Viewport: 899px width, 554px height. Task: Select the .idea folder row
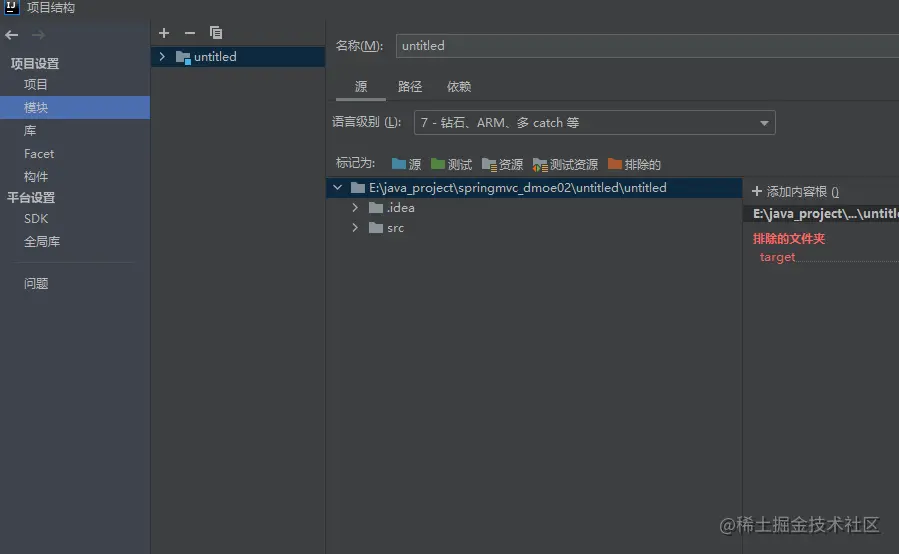(534, 208)
